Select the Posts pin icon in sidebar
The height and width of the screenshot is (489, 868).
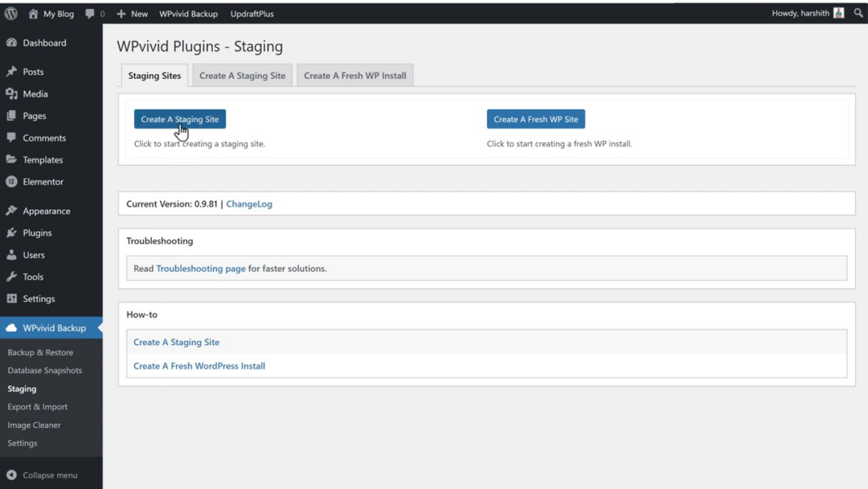pos(13,72)
